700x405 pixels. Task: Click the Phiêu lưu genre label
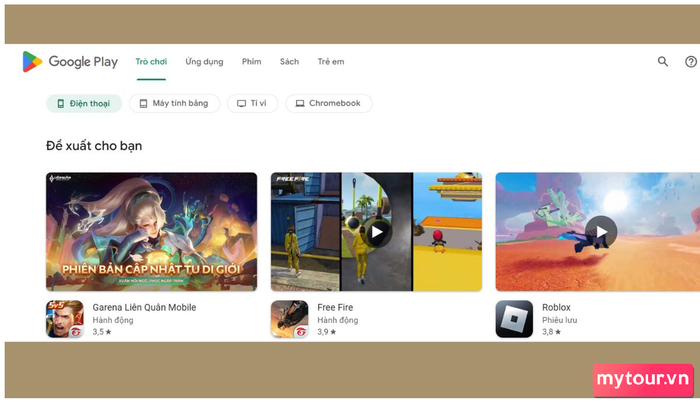click(x=560, y=320)
